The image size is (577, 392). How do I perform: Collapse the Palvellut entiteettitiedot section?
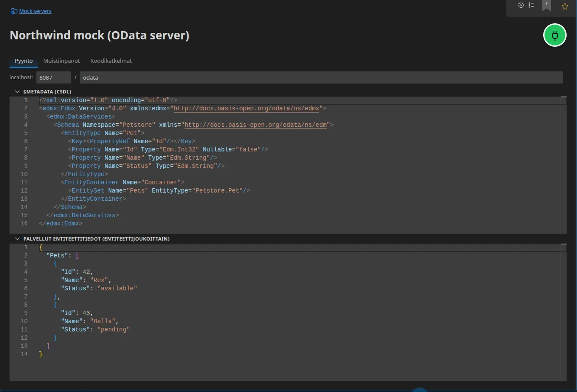(17, 239)
